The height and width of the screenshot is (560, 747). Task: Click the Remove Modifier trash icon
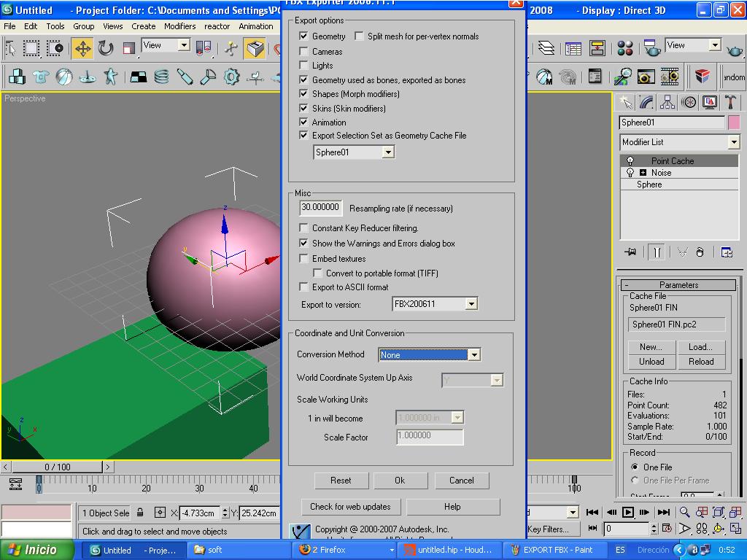(x=700, y=252)
